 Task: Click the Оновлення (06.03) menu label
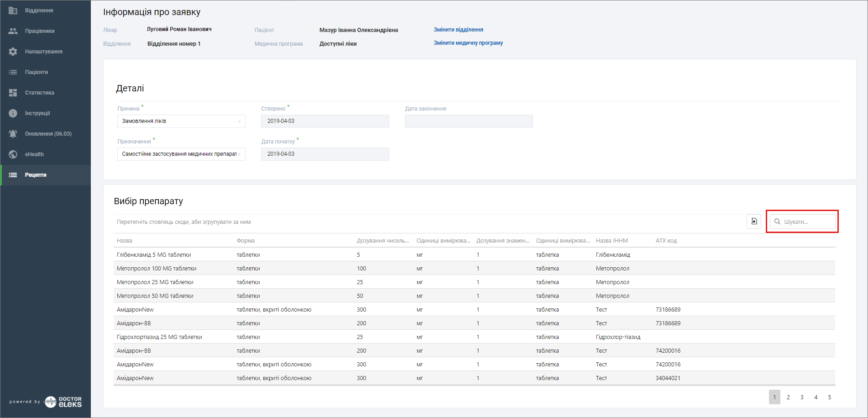point(48,134)
